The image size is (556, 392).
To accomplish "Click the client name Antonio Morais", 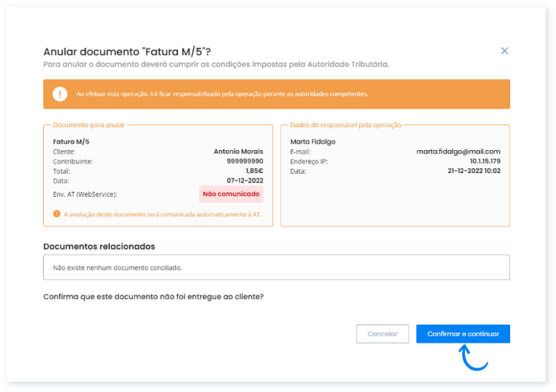I will pos(238,152).
